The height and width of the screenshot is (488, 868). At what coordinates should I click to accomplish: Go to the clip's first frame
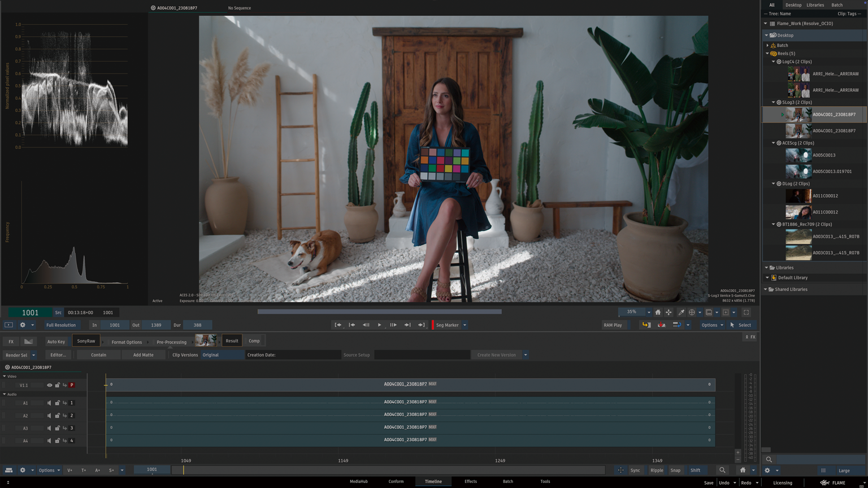pyautogui.click(x=338, y=325)
